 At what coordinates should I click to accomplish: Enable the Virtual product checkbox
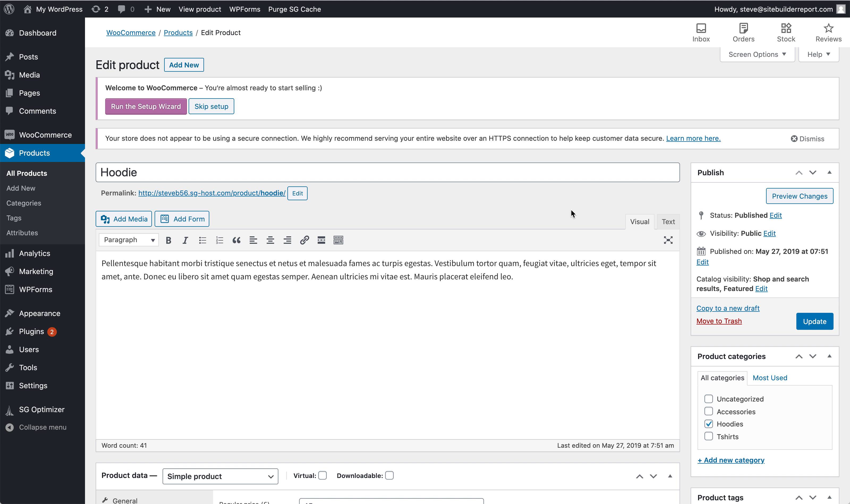[322, 476]
